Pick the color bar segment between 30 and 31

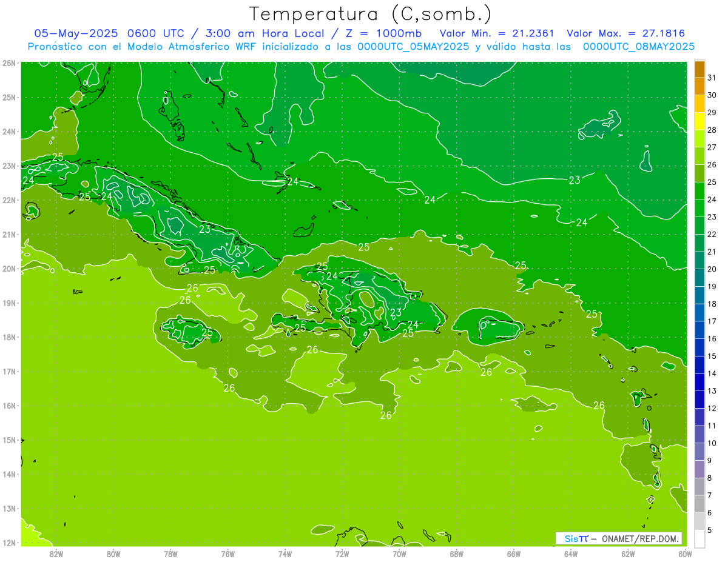[x=699, y=86]
